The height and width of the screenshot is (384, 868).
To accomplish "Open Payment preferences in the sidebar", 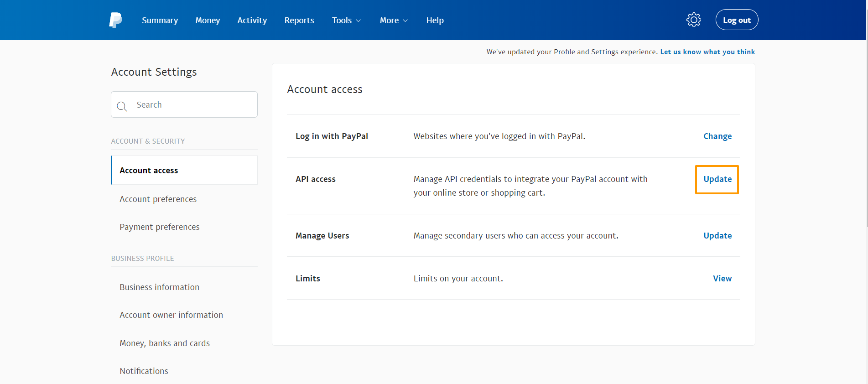I will click(x=159, y=227).
